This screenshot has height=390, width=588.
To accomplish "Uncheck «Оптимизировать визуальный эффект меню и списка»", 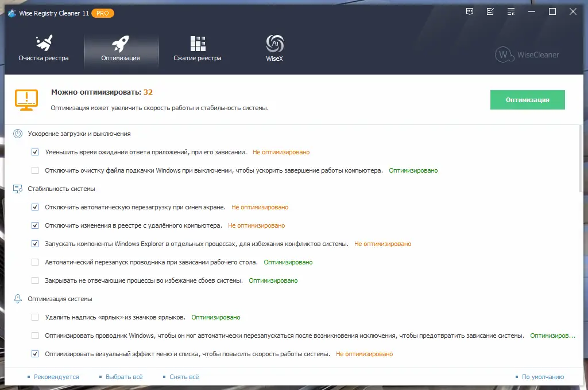I will [x=35, y=354].
